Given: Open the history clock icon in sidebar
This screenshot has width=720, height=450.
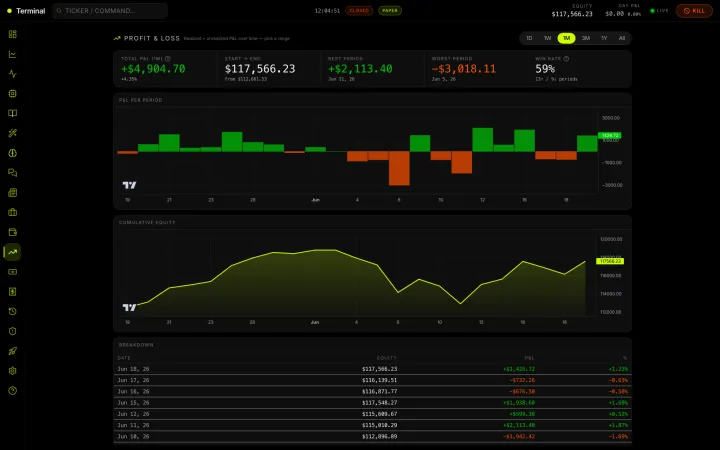Looking at the screenshot, I should 12,311.
